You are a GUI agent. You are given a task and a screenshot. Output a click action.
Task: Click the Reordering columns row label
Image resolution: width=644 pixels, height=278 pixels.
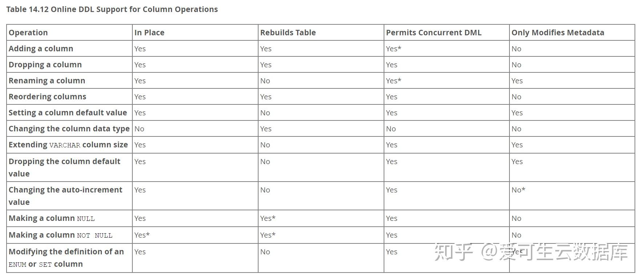[x=48, y=96]
